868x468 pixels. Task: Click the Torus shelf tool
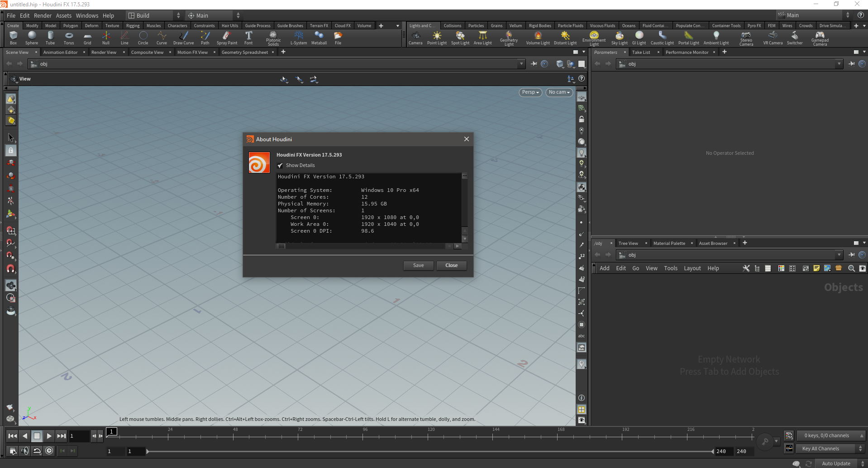tap(69, 38)
